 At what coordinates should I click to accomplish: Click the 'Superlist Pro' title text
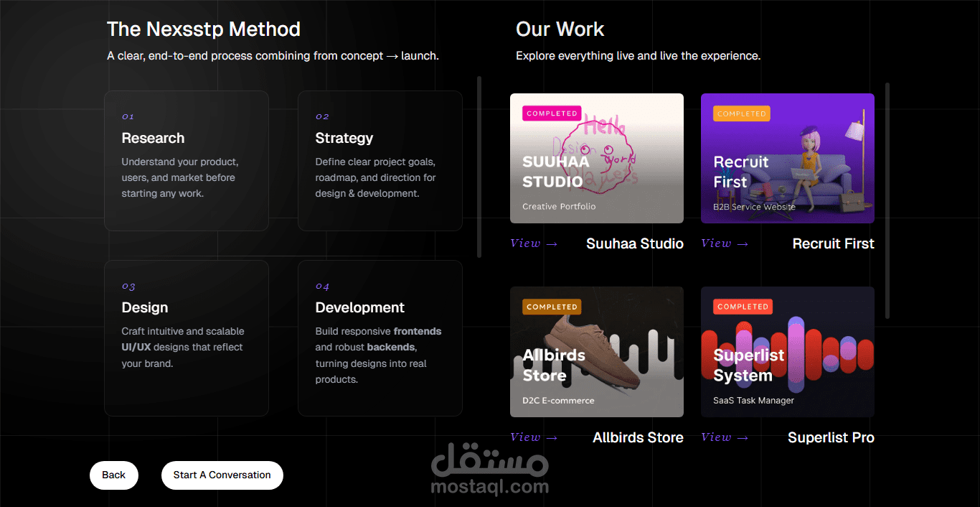pos(831,437)
